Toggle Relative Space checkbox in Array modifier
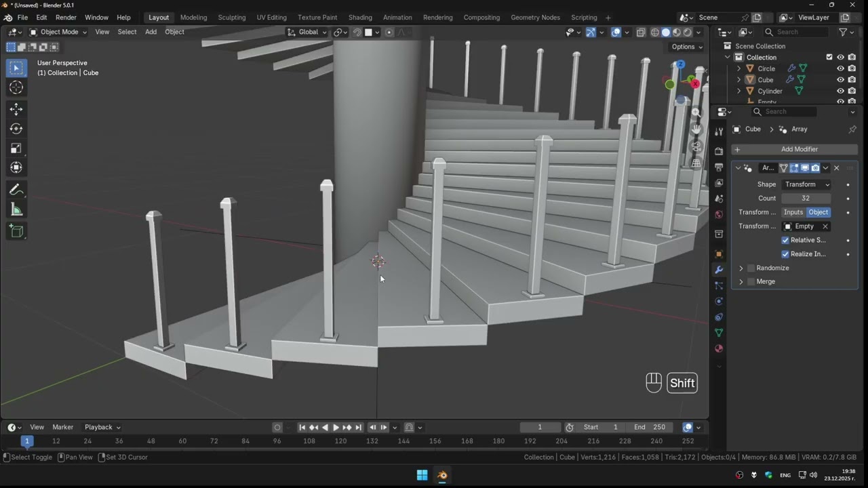868x488 pixels. click(785, 240)
